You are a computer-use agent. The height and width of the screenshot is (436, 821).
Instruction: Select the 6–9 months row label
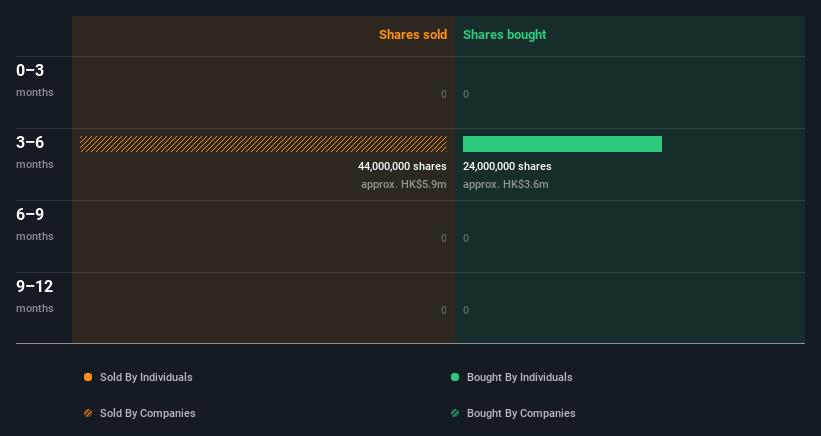pos(35,225)
